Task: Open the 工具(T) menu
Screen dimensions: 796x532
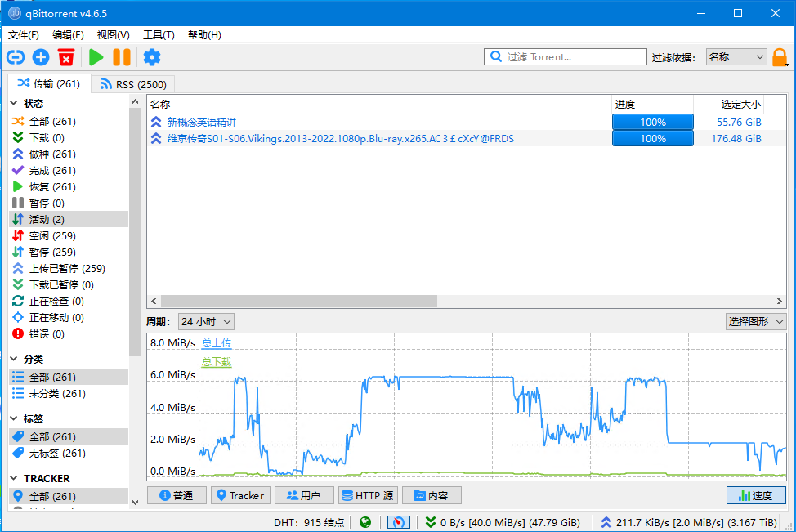Action: (x=159, y=34)
